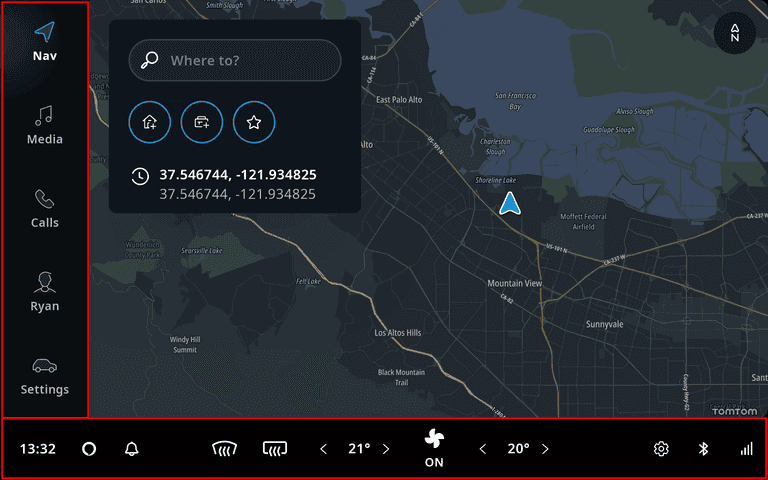768x480 pixels.
Task: Decrease right temperature from 20°
Action: pyautogui.click(x=483, y=449)
